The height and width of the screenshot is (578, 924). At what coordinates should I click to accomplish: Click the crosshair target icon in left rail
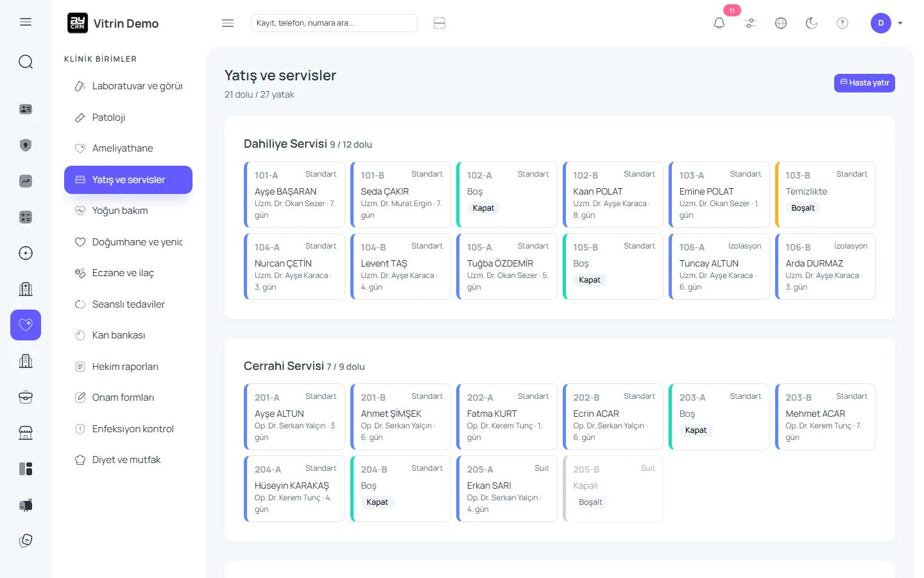26,253
